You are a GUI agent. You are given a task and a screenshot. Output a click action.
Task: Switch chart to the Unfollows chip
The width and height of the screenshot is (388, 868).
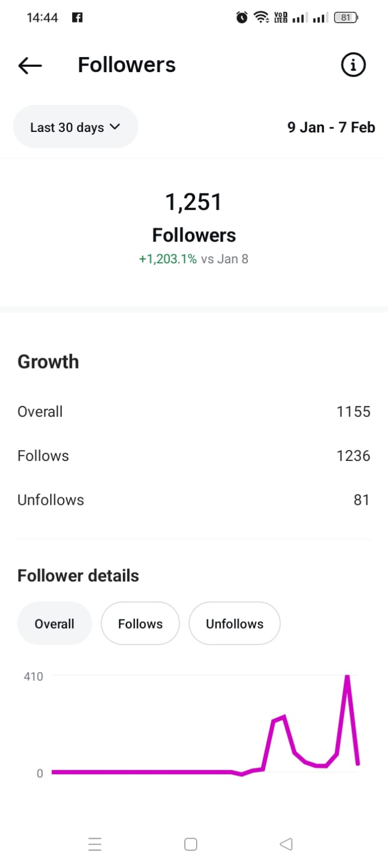tap(234, 624)
